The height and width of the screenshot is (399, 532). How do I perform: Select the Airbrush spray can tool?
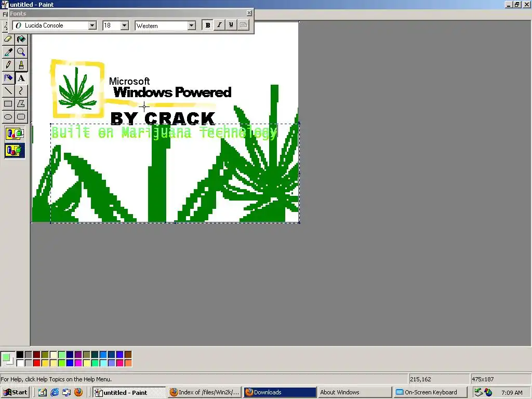[8, 78]
